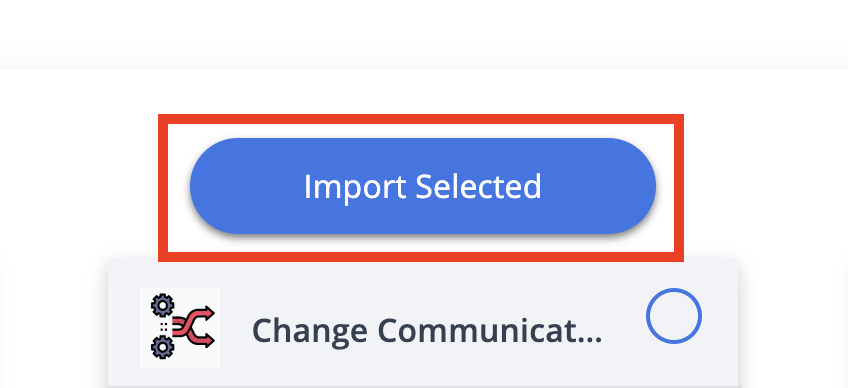Image resolution: width=848 pixels, height=388 pixels.
Task: Open the Change Communicat... list item
Action: (x=423, y=323)
